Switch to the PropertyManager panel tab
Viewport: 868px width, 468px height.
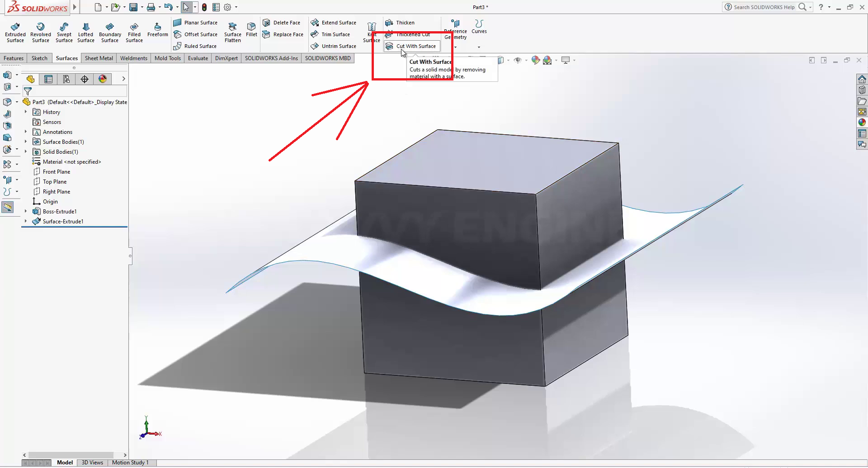[x=48, y=79]
